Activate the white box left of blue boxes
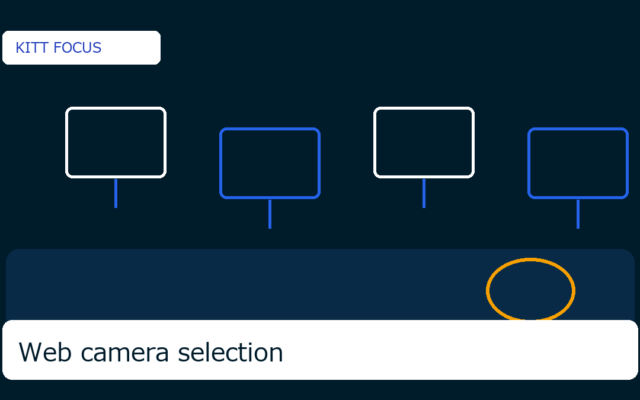 pyautogui.click(x=116, y=142)
